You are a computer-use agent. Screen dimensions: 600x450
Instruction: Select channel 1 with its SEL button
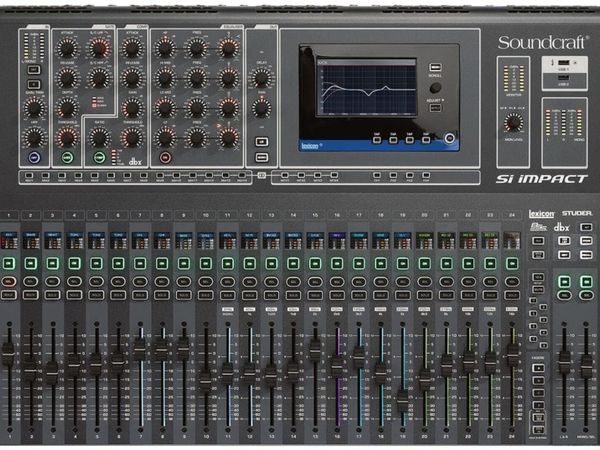[x=8, y=282]
